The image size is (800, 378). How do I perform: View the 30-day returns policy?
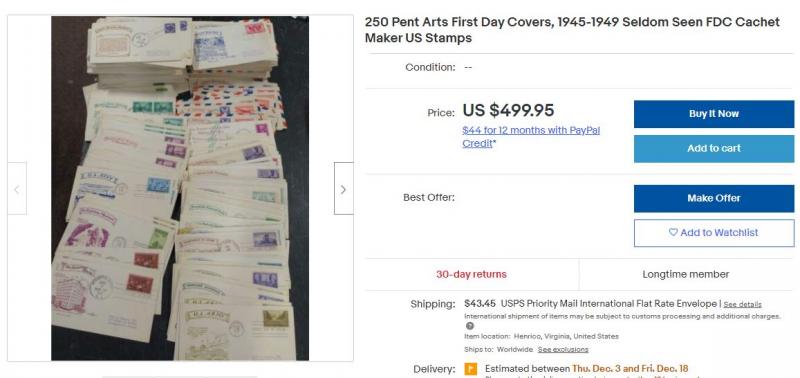tap(471, 274)
